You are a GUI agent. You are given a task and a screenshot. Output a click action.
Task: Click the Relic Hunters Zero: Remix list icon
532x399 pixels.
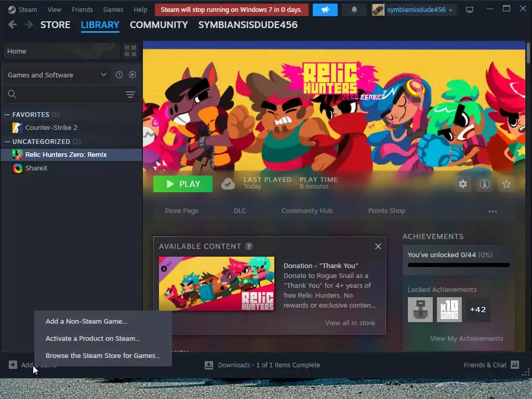18,155
